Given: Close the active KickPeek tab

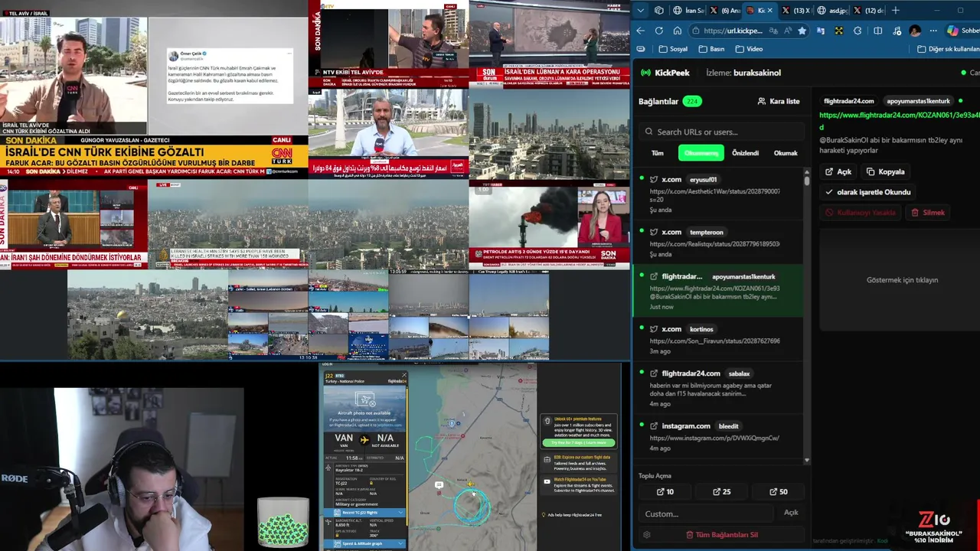Looking at the screenshot, I should point(769,11).
